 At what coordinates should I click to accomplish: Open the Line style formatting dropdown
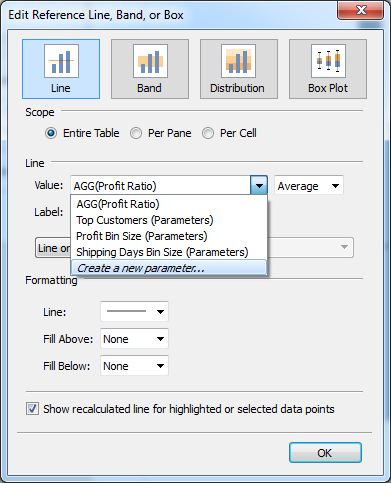pyautogui.click(x=134, y=312)
